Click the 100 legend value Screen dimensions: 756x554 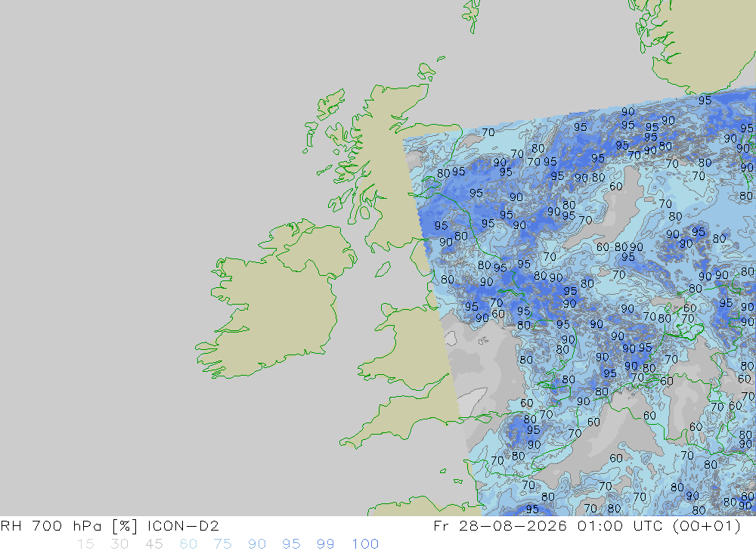click(365, 544)
